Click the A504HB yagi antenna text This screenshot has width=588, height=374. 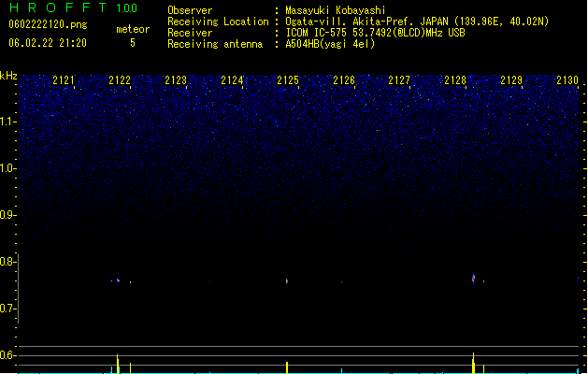330,44
